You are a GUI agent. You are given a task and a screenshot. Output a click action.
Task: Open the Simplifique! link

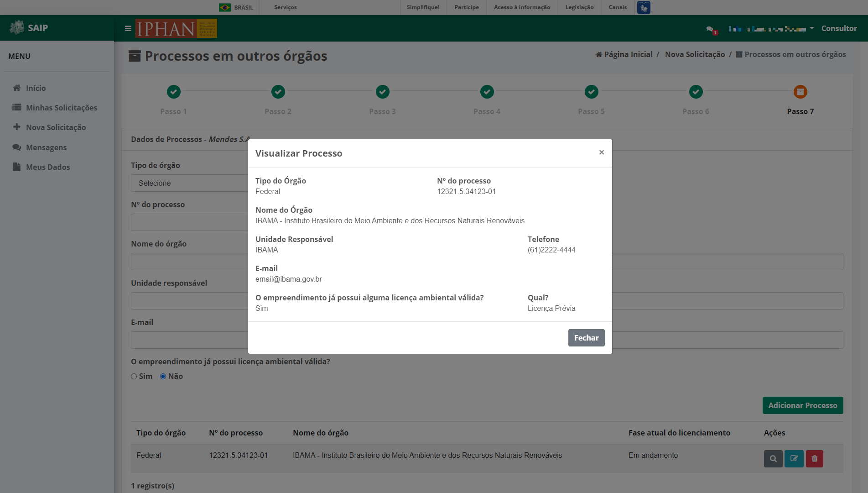423,7
